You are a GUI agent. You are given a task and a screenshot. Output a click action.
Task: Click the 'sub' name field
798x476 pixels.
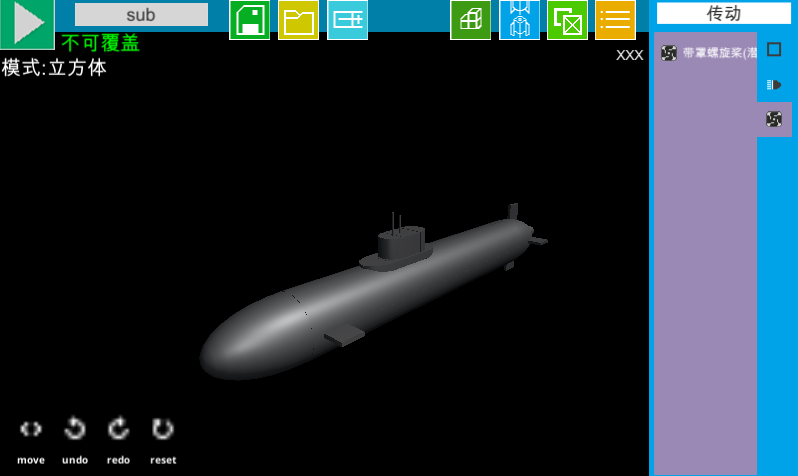click(141, 15)
